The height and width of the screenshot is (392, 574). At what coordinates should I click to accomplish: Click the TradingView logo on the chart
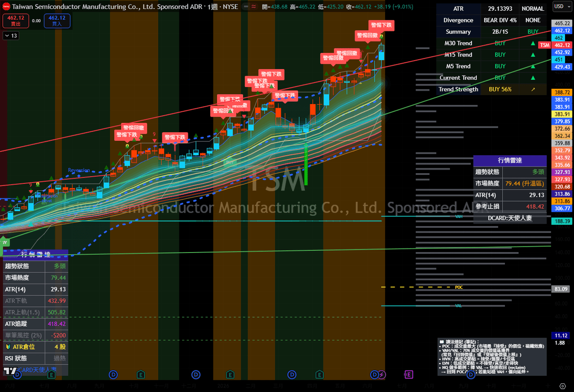10,371
